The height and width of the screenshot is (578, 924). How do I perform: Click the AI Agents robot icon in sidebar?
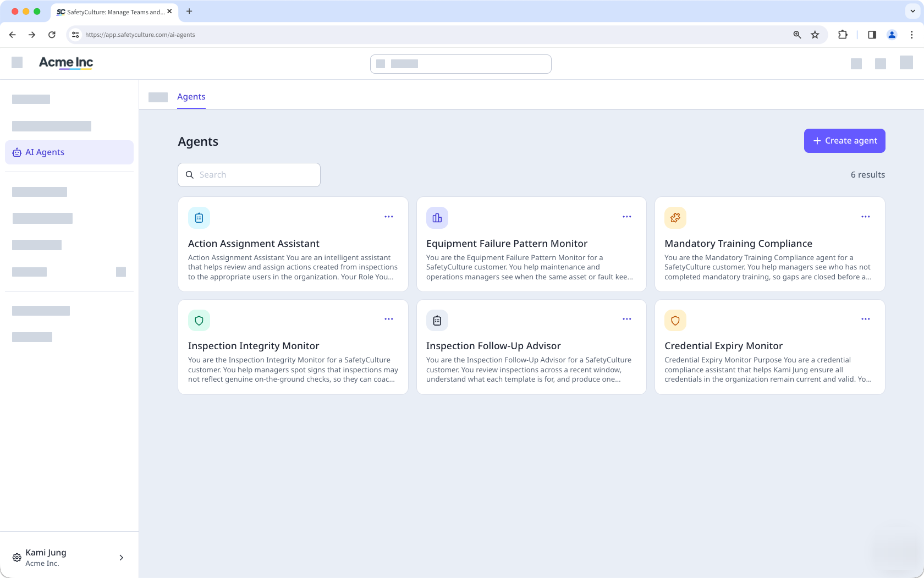pyautogui.click(x=17, y=152)
